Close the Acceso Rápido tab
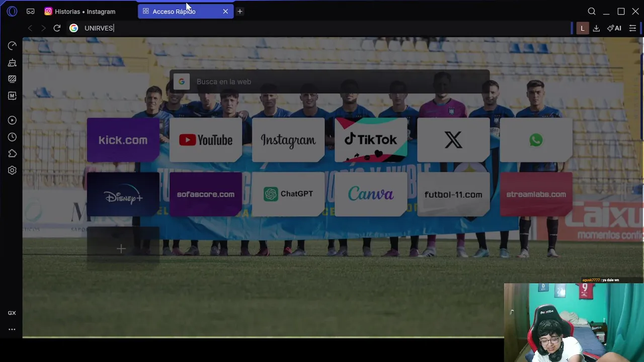The height and width of the screenshot is (362, 644). pos(225,11)
